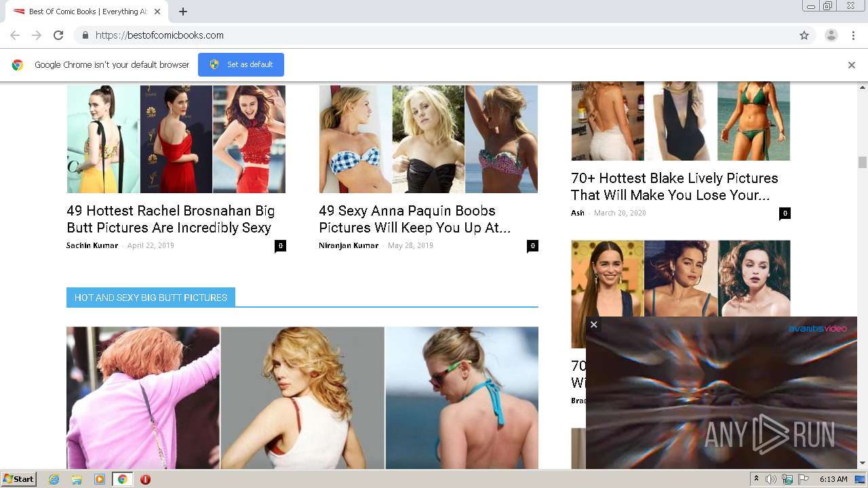Open comment count on Rachel Brosnahan article
Image resolution: width=868 pixels, height=488 pixels.
pos(280,246)
